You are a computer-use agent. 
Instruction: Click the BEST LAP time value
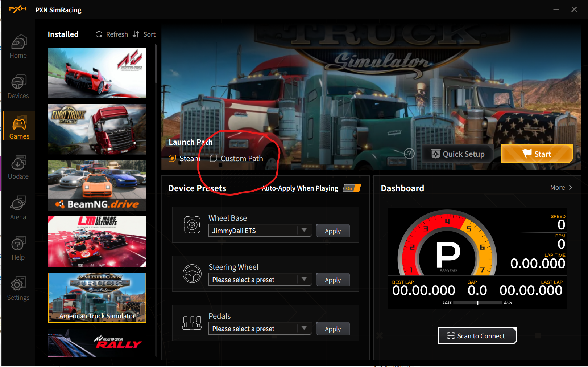tap(423, 290)
